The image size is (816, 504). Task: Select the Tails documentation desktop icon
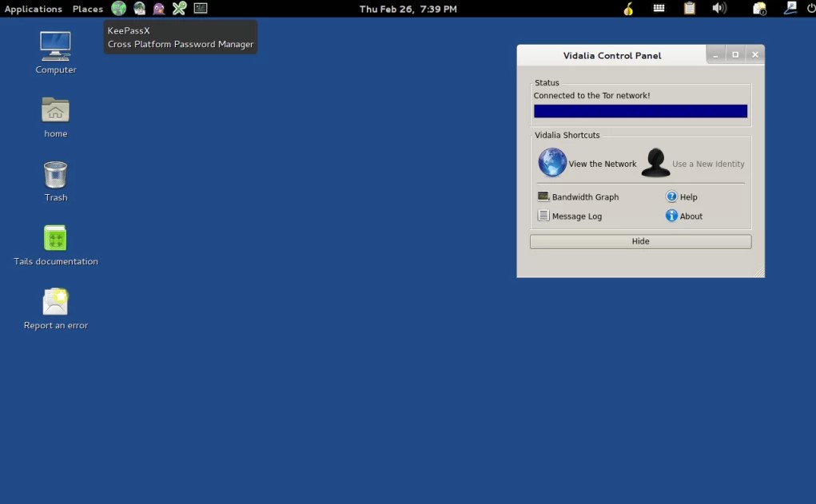[56, 245]
